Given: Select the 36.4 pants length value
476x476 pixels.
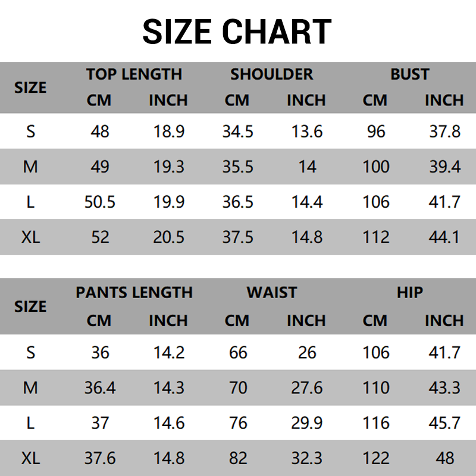Looking at the screenshot, I should click(100, 388).
